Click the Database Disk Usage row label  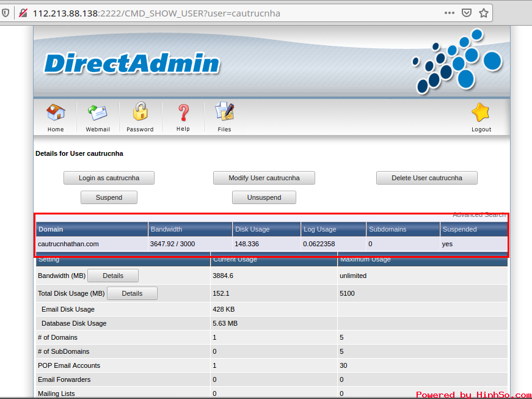74,323
